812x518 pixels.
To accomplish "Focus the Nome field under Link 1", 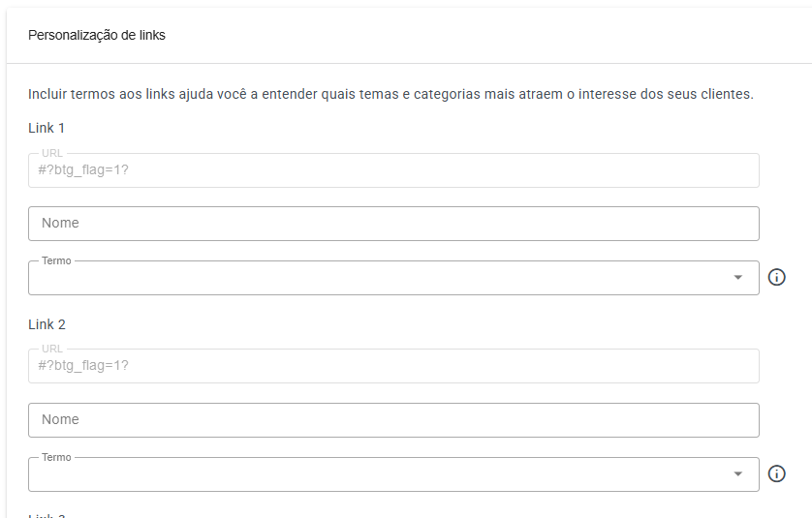I will [393, 224].
